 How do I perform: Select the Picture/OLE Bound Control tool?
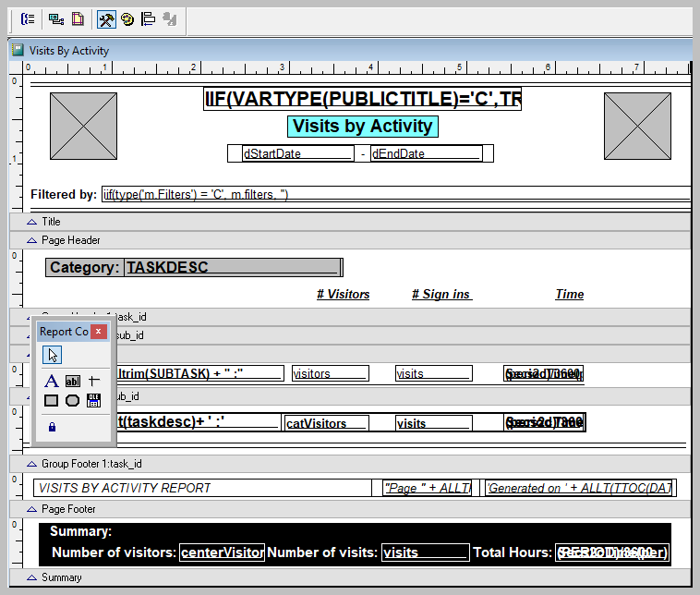pos(94,400)
